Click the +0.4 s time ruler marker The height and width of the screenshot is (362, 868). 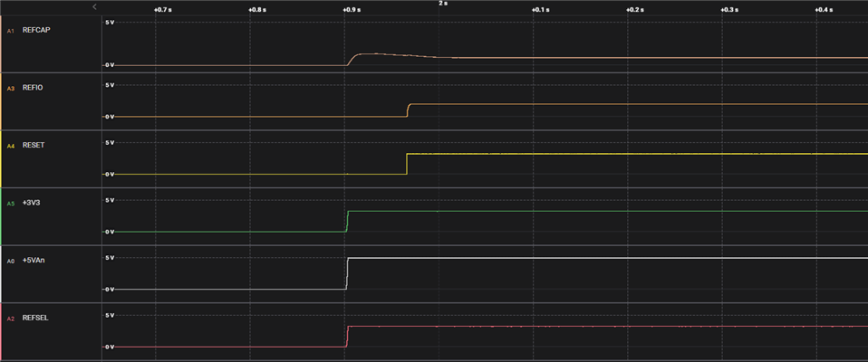825,10
